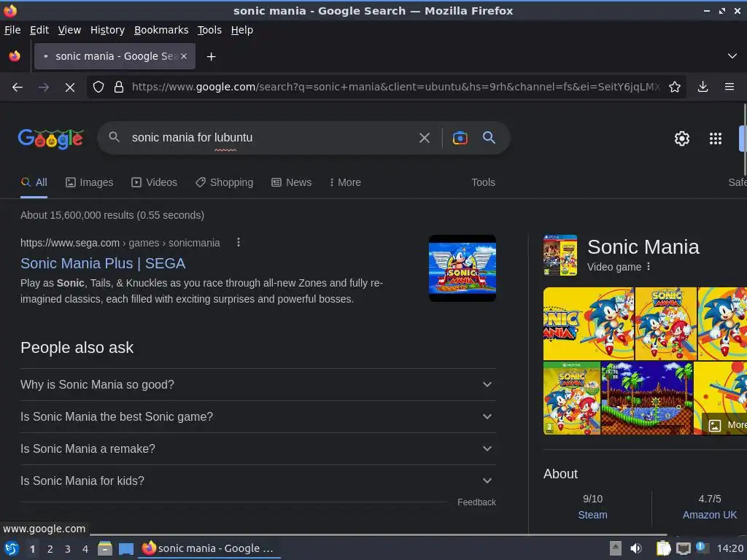
Task: Expand 'Why is Sonic Mania so good?'
Action: (258, 384)
